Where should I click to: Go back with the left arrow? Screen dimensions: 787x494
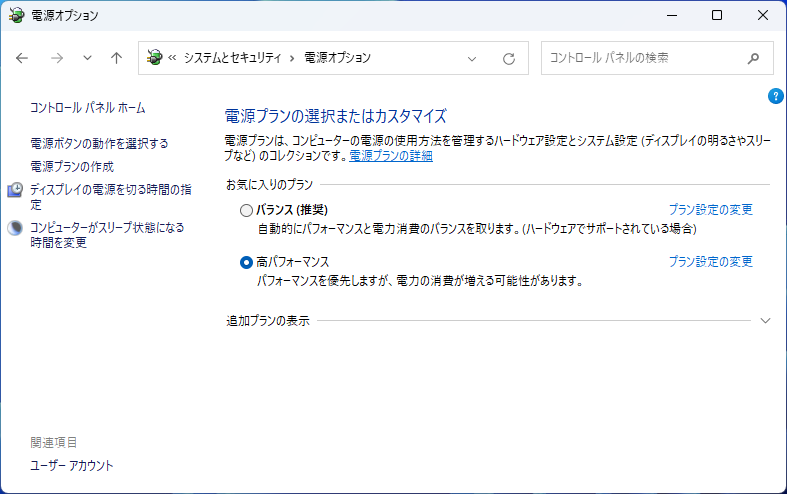[x=22, y=58]
